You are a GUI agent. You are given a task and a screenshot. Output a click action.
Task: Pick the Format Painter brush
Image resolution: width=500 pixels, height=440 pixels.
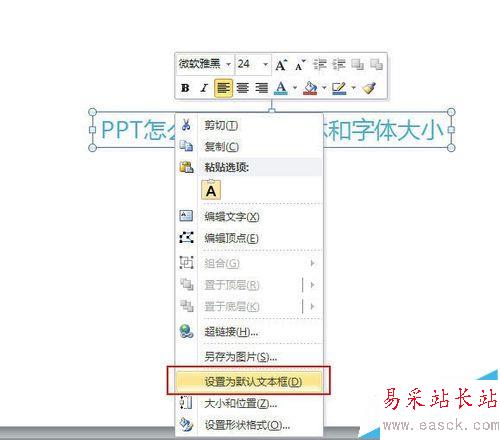(369, 88)
